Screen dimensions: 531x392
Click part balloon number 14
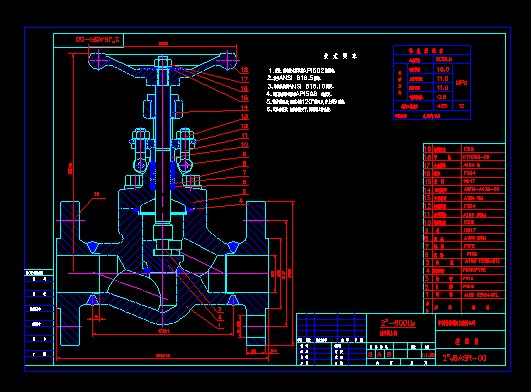pos(245,107)
